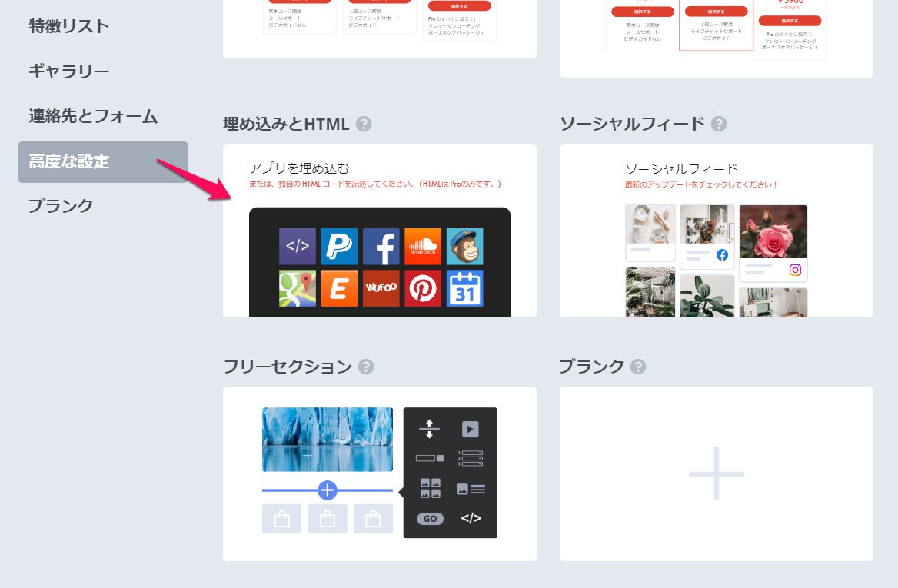Select the 高度な設定 sidebar item
898x588 pixels.
point(103,162)
